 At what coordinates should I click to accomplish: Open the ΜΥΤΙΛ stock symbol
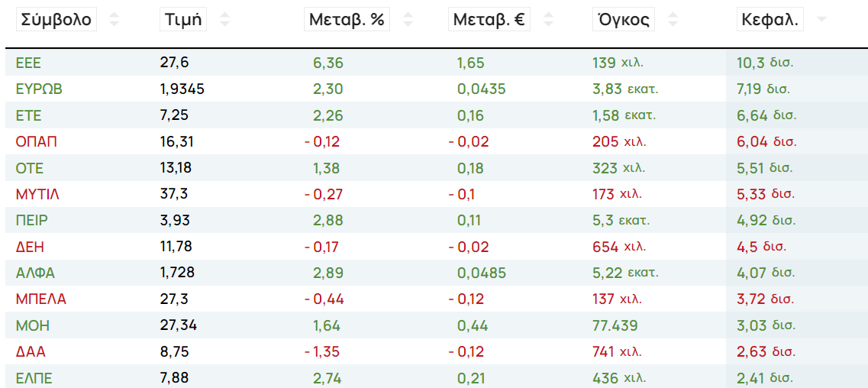pos(37,194)
